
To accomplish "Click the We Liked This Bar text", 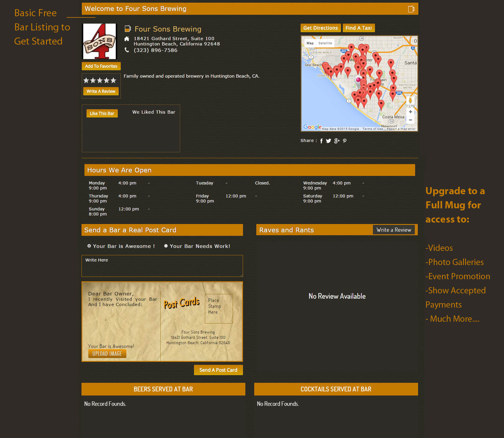I will pos(154,112).
